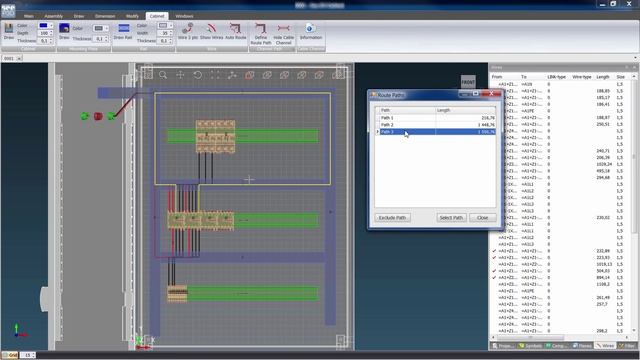The height and width of the screenshot is (360, 640).
Task: Open the Information tool
Action: 311,31
